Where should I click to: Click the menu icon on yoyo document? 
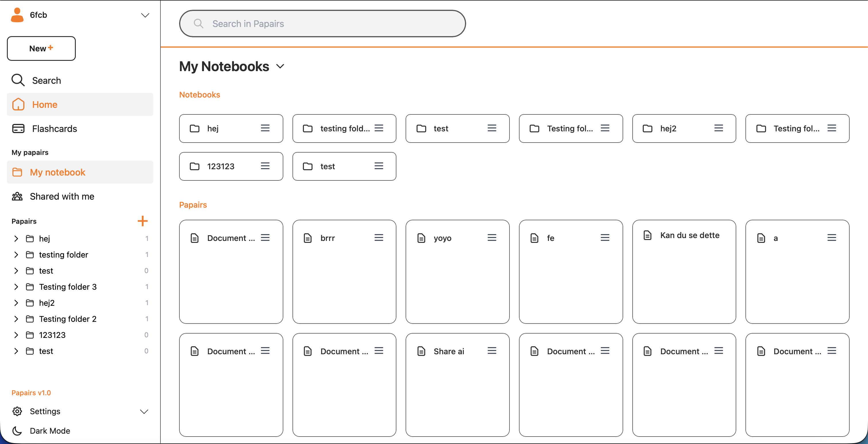[x=492, y=238]
